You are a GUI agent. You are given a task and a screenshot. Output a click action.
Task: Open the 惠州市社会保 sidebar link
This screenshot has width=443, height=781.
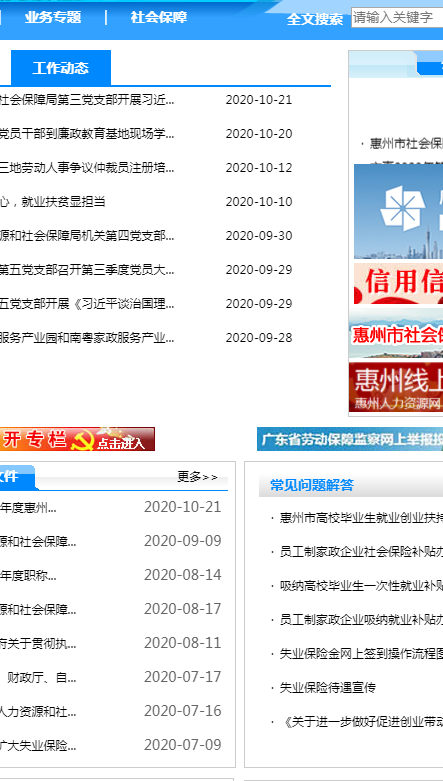406,144
